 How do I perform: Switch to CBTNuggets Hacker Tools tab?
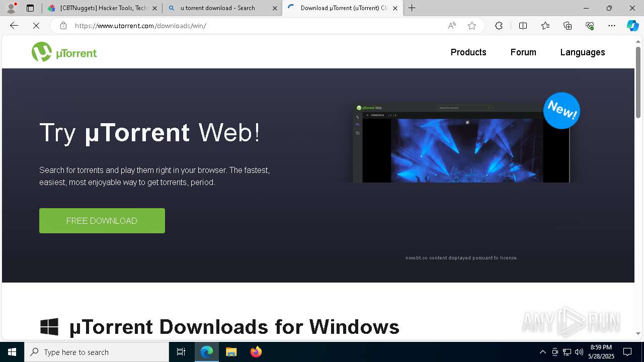(x=102, y=8)
